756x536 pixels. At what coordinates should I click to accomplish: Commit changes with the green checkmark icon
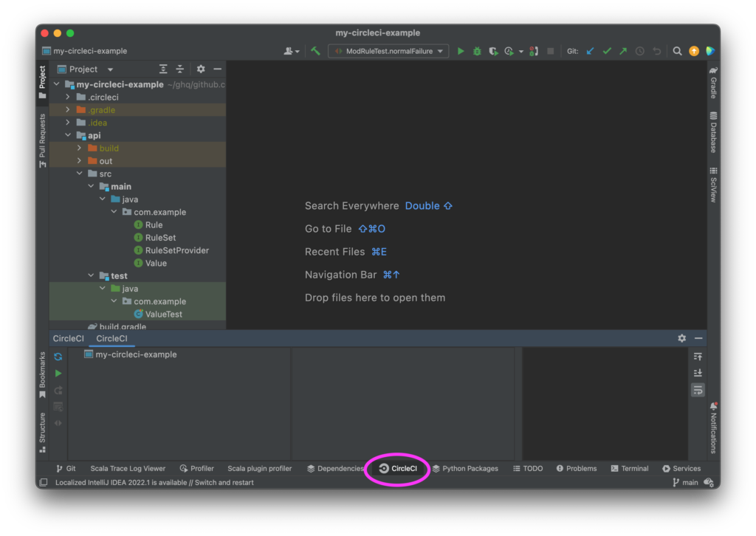[x=607, y=51]
